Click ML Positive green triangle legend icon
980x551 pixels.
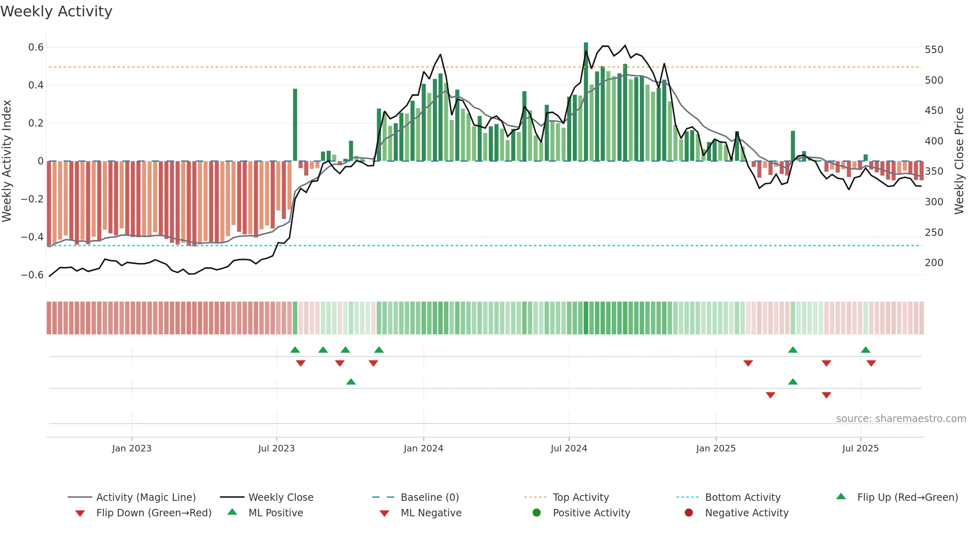point(232,512)
